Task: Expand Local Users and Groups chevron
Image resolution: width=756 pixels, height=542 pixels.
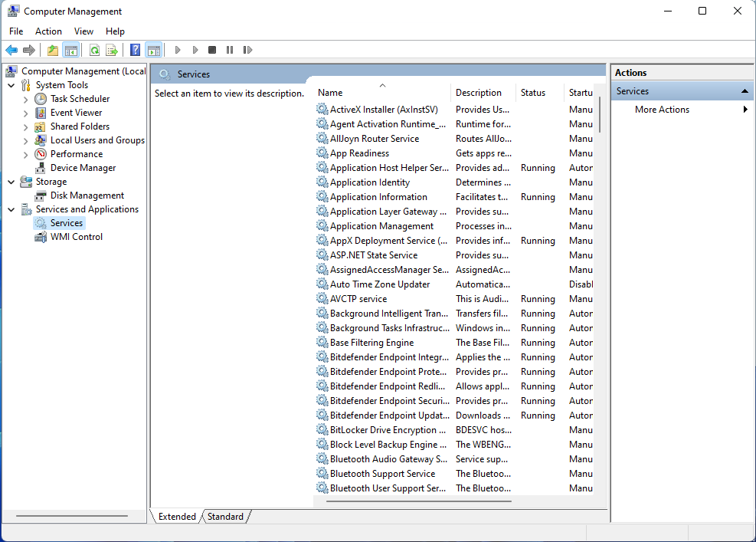Action: coord(25,140)
